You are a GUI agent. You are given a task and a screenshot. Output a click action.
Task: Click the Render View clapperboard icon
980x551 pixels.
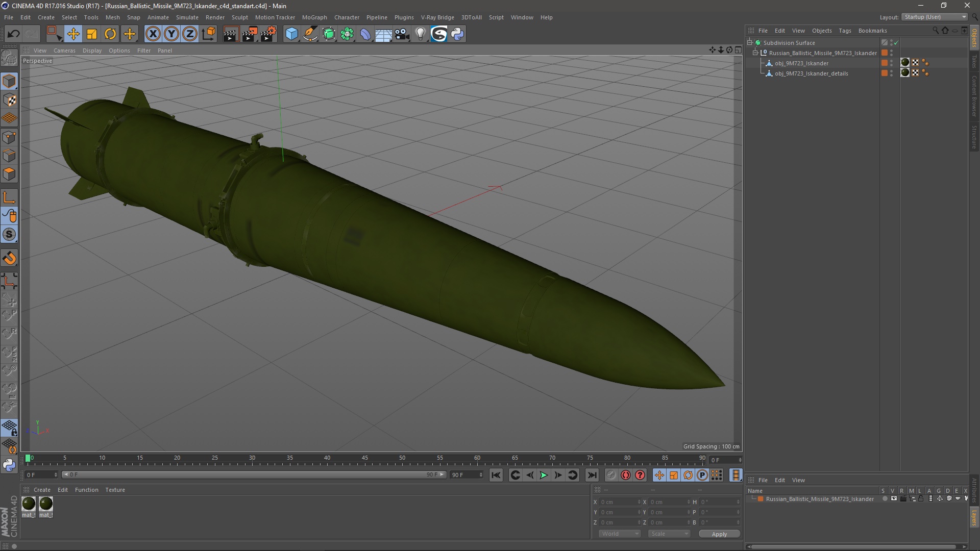pos(231,34)
